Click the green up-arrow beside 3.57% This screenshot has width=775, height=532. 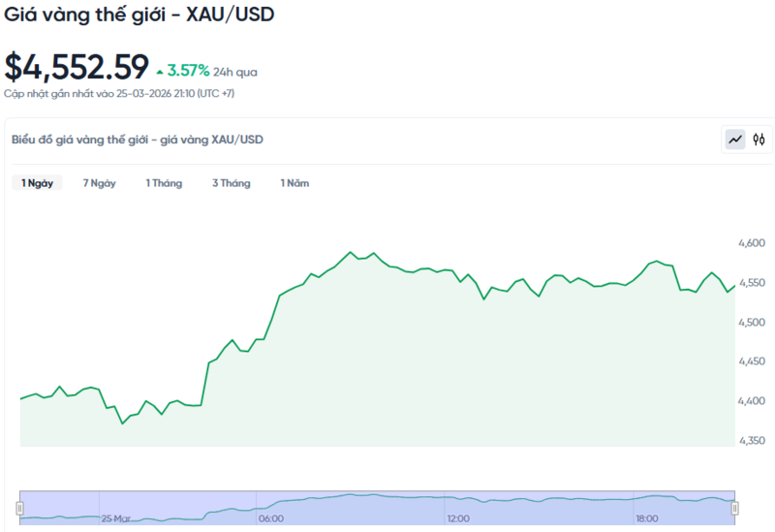point(160,71)
